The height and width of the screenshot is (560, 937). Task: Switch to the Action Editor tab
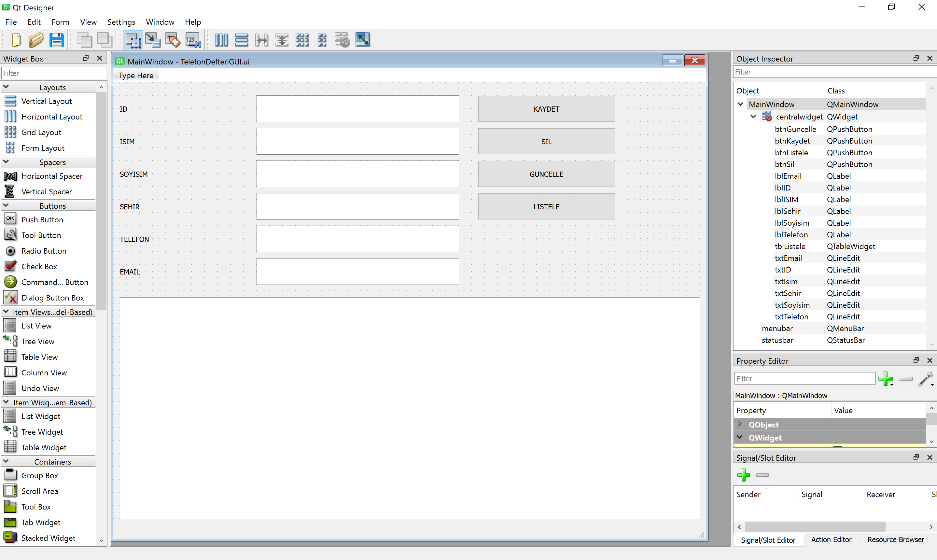tap(831, 539)
